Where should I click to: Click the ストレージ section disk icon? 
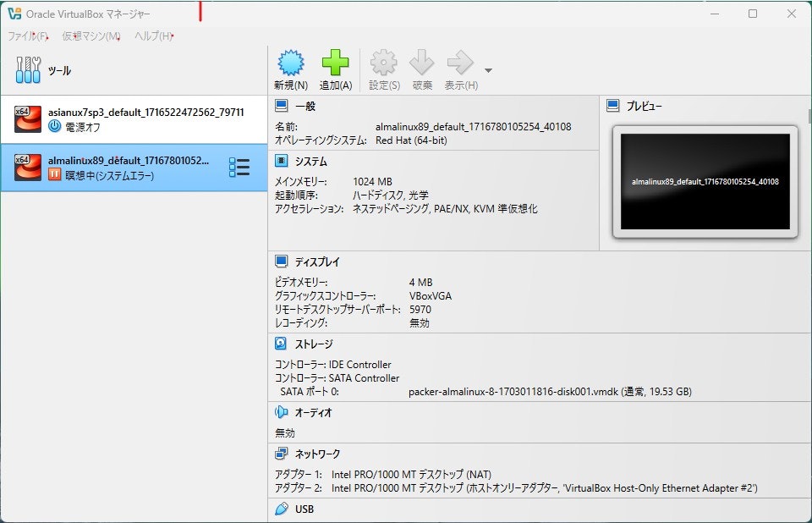[x=279, y=344]
